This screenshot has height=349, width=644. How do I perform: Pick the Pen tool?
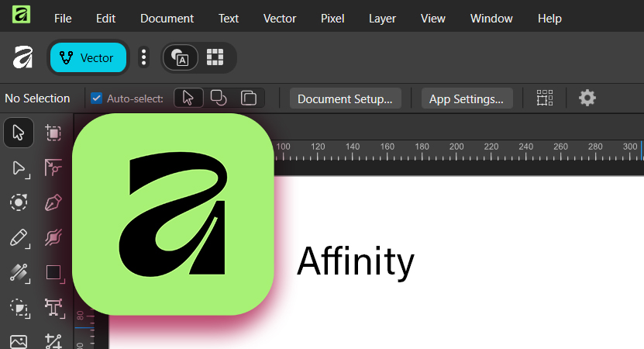tap(53, 203)
